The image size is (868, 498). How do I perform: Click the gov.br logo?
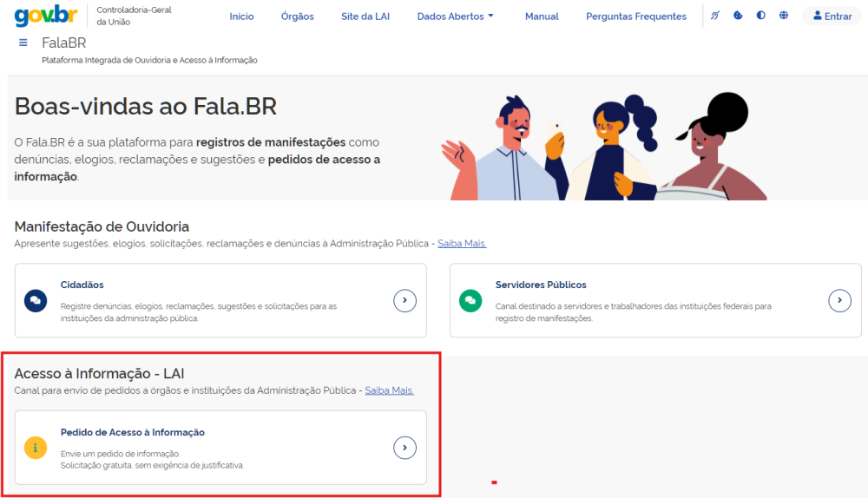click(46, 16)
